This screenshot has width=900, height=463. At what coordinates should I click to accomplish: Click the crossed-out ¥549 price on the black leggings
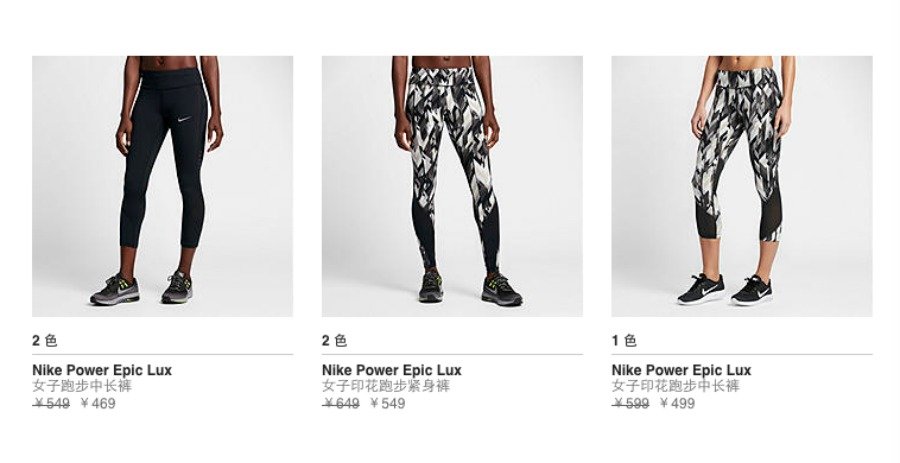[51, 404]
